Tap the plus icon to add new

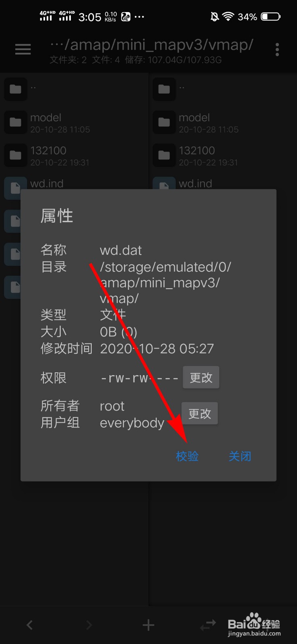click(148, 625)
